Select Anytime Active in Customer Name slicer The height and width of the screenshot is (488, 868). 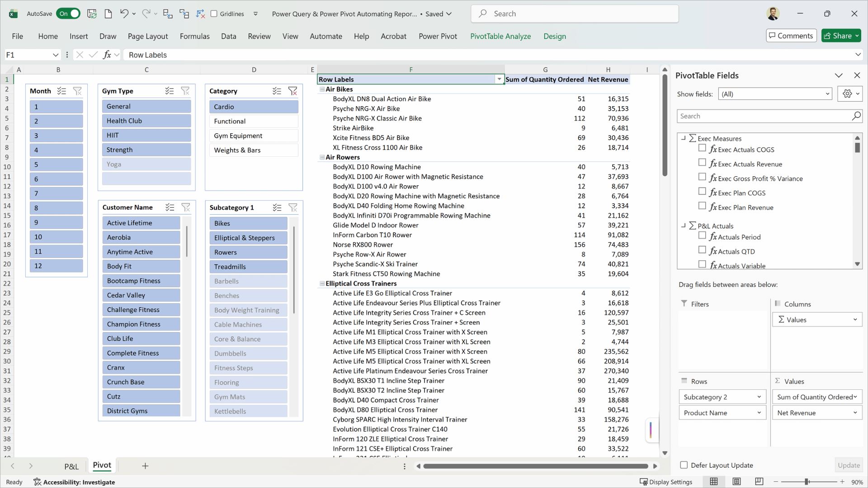coord(141,252)
